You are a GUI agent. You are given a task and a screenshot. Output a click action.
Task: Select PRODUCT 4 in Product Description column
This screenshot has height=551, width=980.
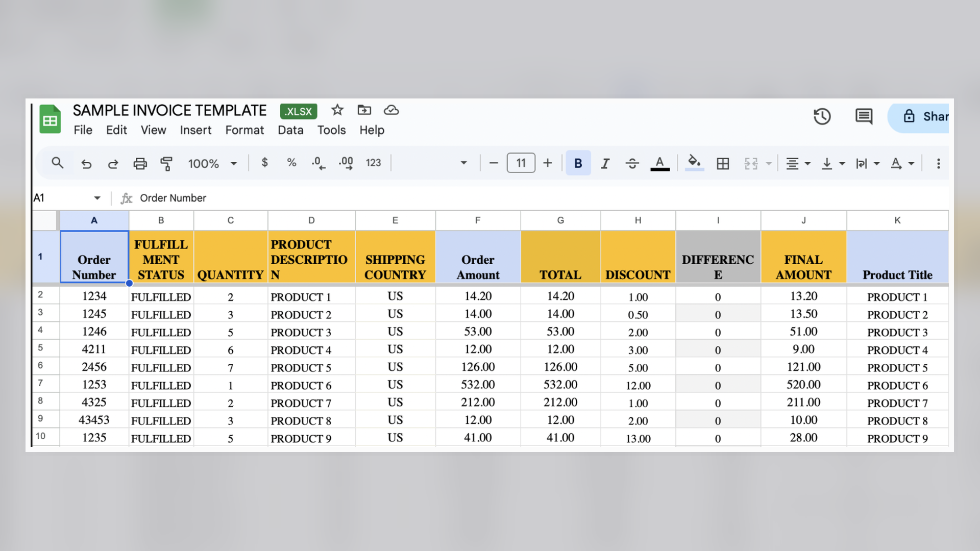click(x=311, y=350)
